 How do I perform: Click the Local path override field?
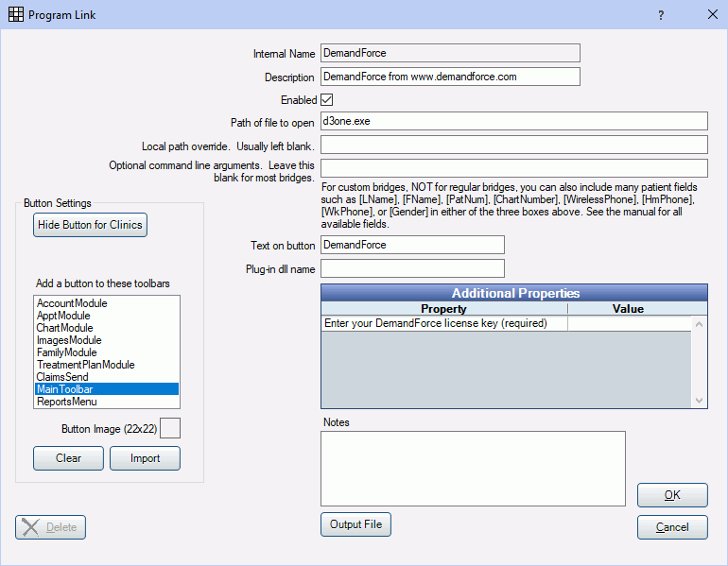click(514, 145)
